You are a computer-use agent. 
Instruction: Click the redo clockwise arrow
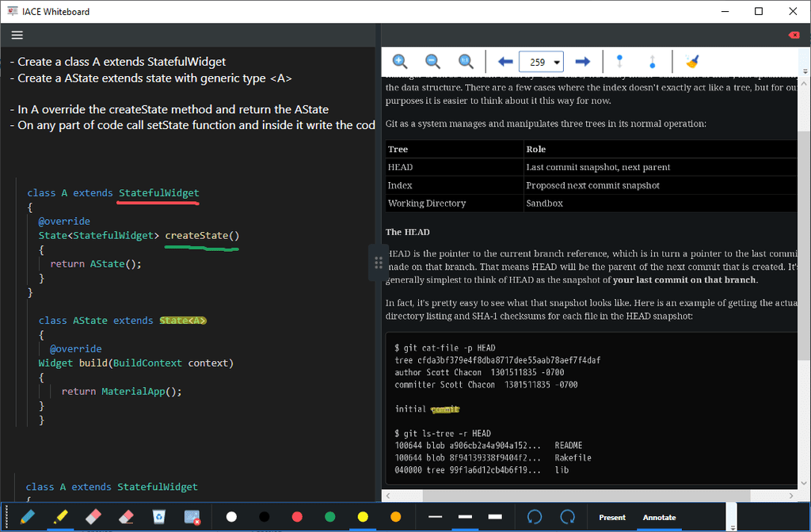click(567, 517)
